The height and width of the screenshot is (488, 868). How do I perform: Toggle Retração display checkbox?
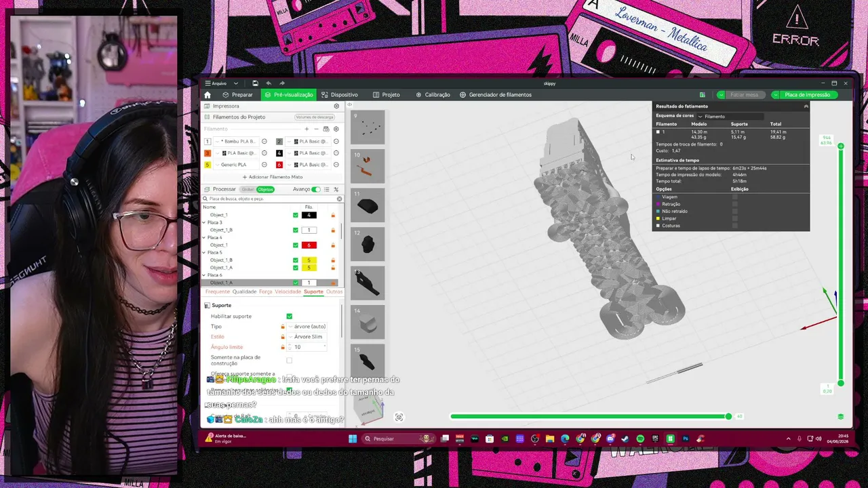(x=735, y=204)
